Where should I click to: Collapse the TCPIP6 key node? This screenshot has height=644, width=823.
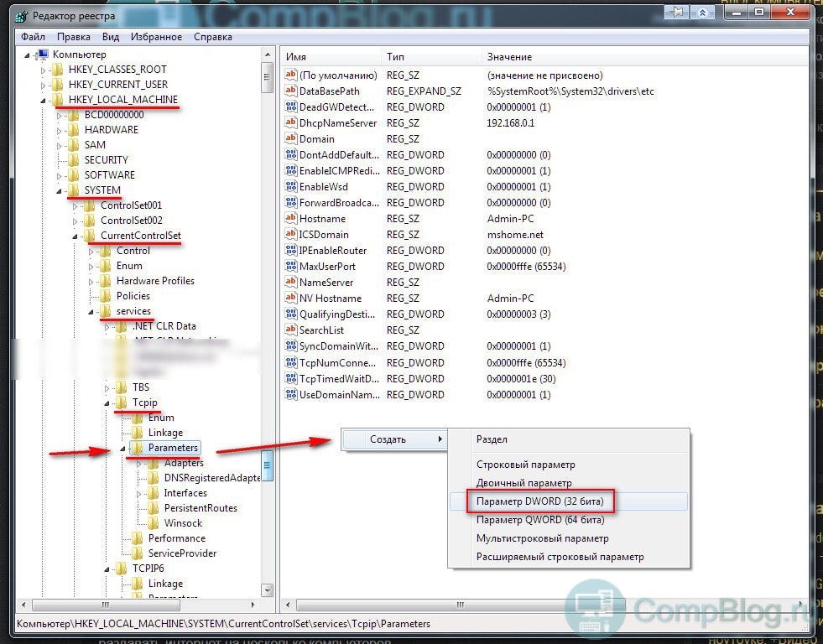tap(107, 569)
